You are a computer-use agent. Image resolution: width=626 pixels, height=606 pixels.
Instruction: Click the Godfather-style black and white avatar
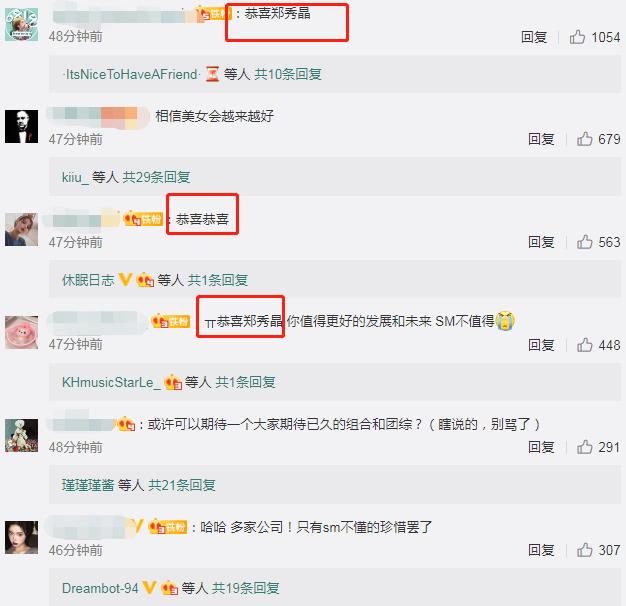point(22,127)
